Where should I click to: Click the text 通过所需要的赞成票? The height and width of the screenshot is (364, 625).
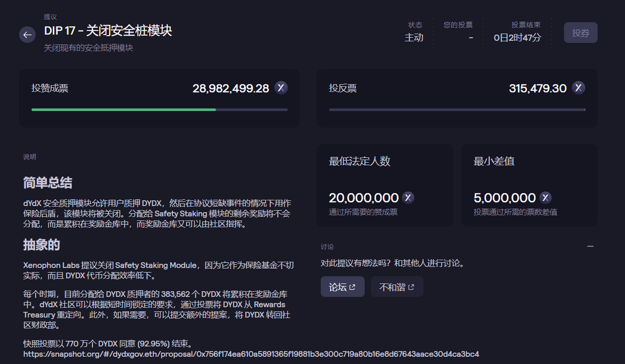click(363, 212)
